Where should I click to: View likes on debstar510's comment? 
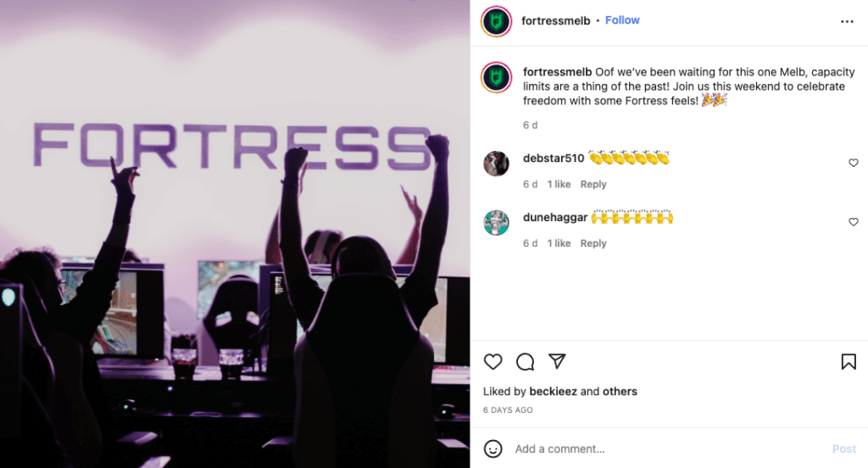click(559, 185)
